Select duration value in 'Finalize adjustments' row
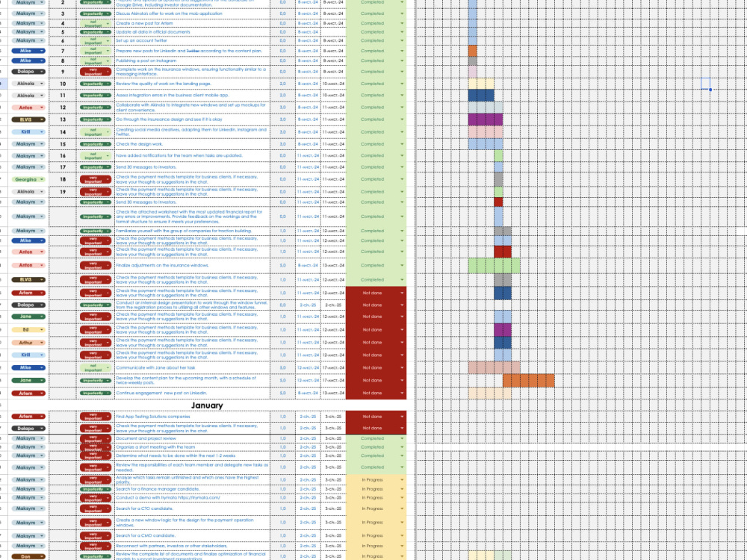This screenshot has height=560, width=747. pos(282,266)
